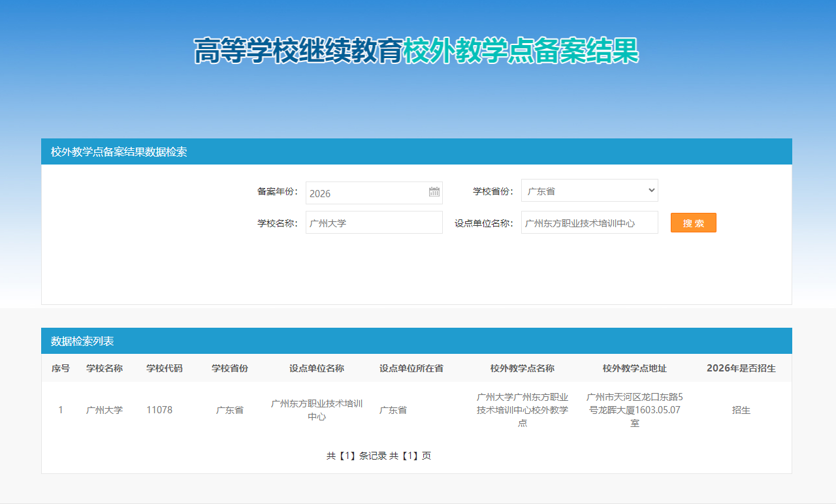Viewport: 836px width, 504px height.
Task: Open calendar icon in 备案年份 field
Action: pos(434,192)
